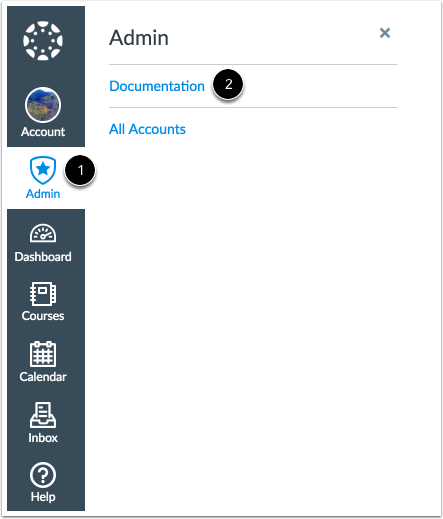Click the Calendar text label
The height and width of the screenshot is (519, 443).
(43, 377)
